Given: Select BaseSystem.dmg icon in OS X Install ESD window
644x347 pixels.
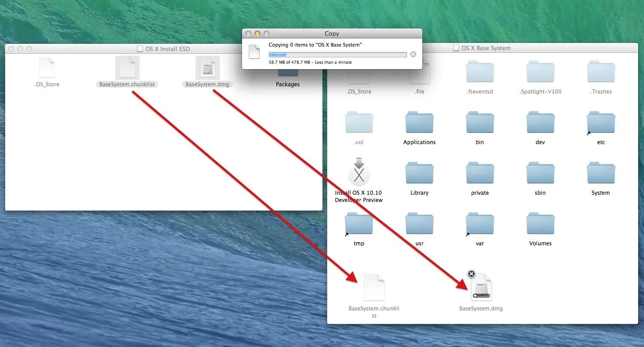Looking at the screenshot, I should click(208, 68).
